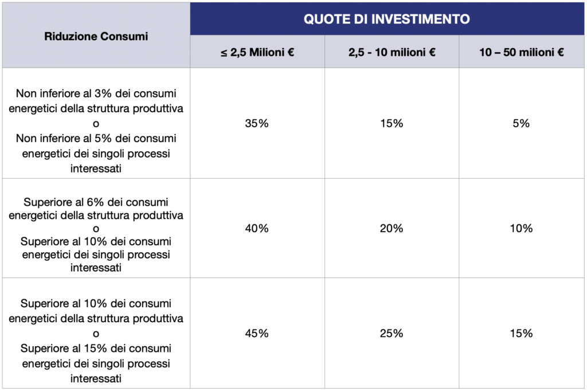The height and width of the screenshot is (392, 587).
Task: Select the 'Superiore al 15%' text line
Action: coord(96,348)
